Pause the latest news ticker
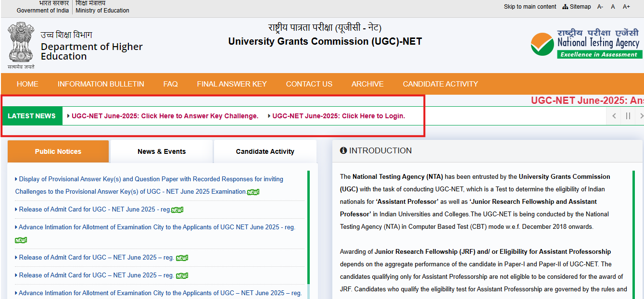The width and height of the screenshot is (644, 299). click(628, 116)
